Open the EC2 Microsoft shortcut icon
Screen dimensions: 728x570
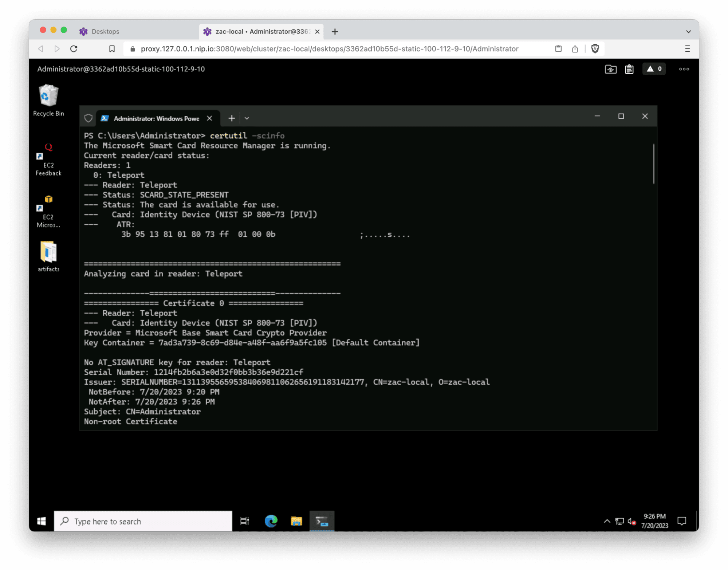pyautogui.click(x=48, y=212)
